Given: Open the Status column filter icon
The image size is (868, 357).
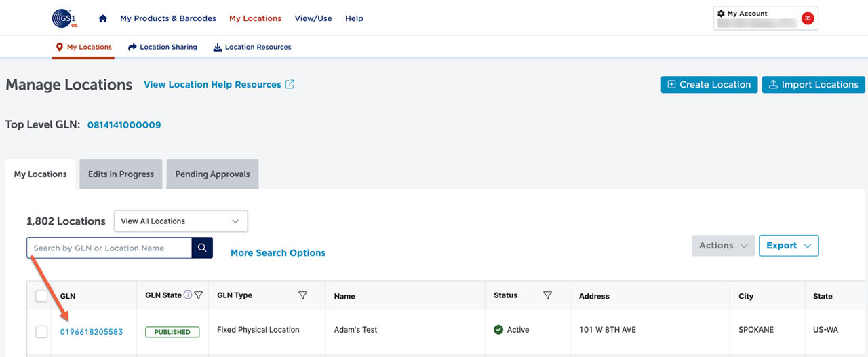Looking at the screenshot, I should point(547,295).
